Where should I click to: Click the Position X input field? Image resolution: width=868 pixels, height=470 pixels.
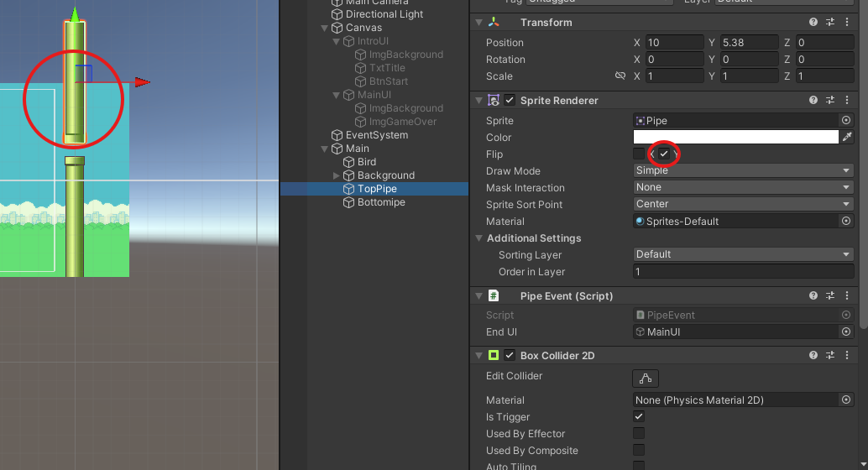point(674,42)
